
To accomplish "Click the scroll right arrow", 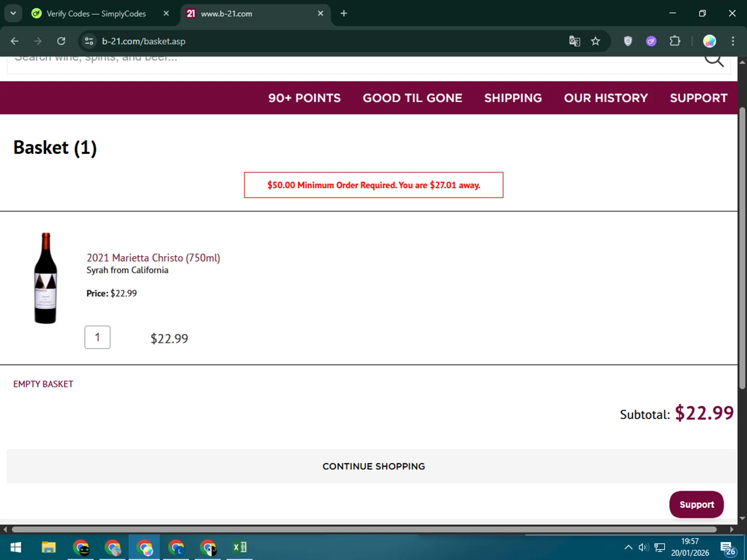I will (732, 530).
